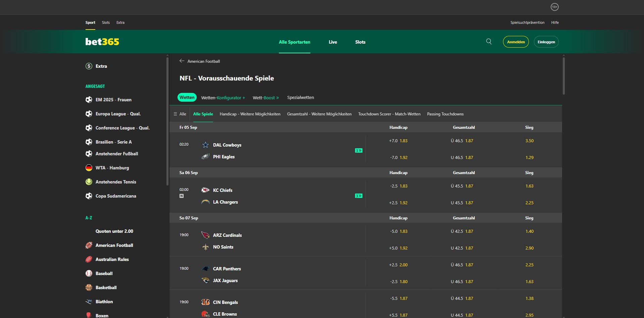Switch to the Sport top tab
Screen dimensions: 644x318
90,22
